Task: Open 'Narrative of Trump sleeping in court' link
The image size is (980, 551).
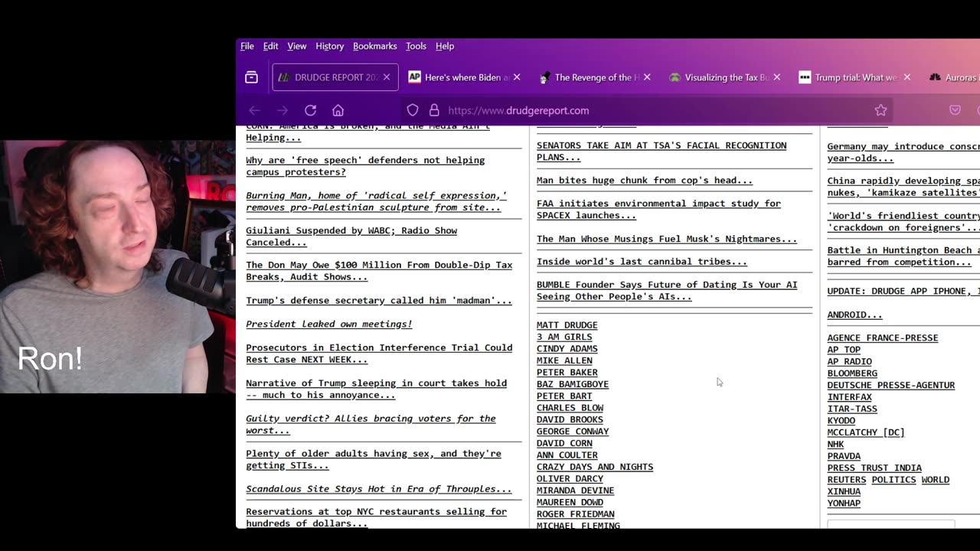Action: [376, 389]
